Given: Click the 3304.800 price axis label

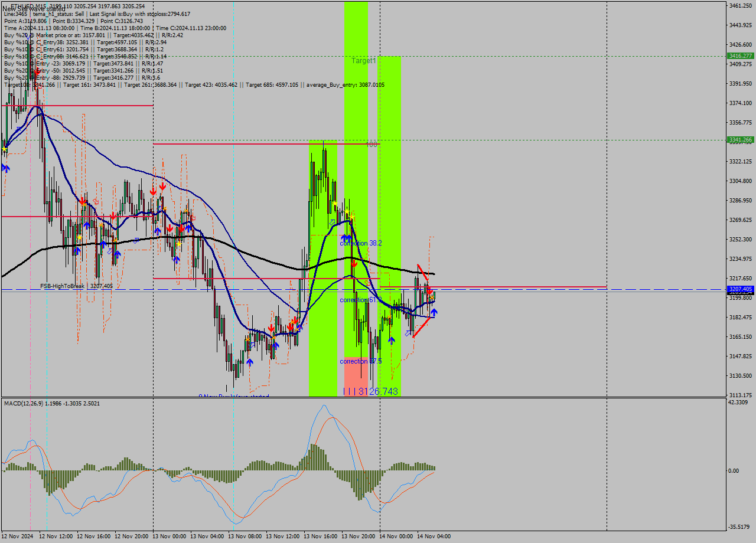Looking at the screenshot, I should pyautogui.click(x=740, y=181).
